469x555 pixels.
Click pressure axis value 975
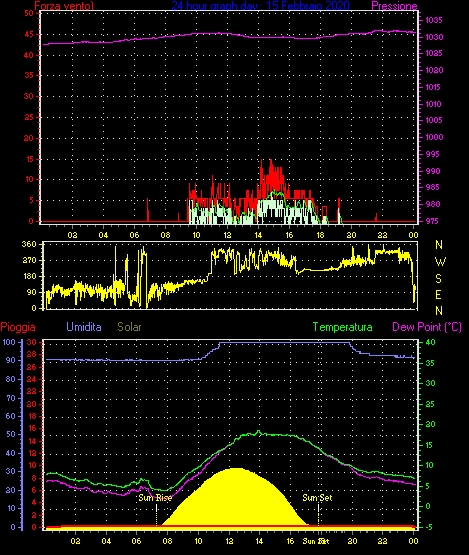click(433, 221)
